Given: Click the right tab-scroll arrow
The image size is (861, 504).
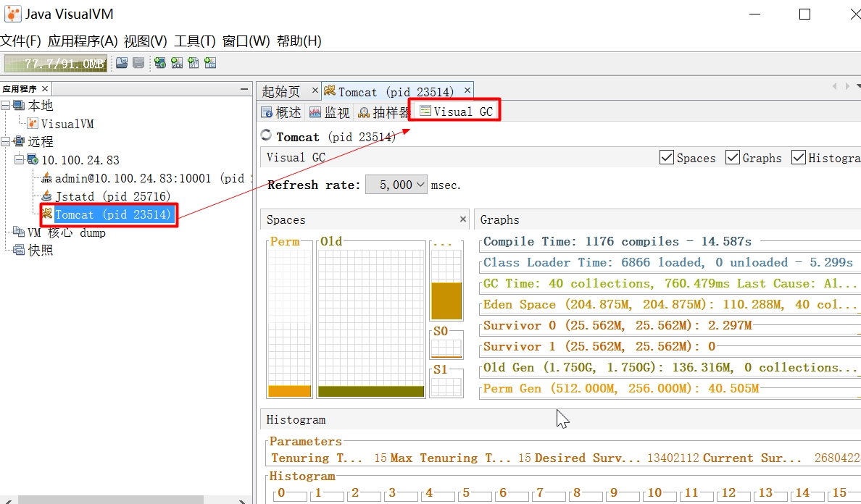Looking at the screenshot, I should tap(847, 86).
